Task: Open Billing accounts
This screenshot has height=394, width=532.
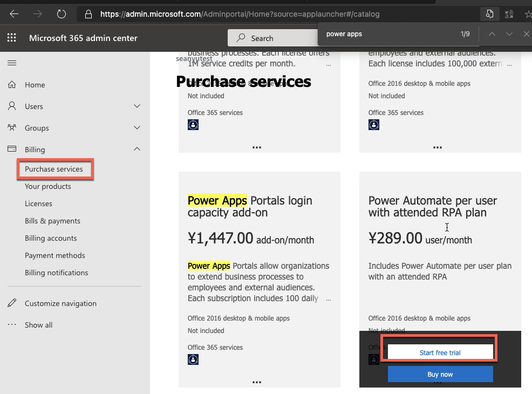Action: point(51,238)
